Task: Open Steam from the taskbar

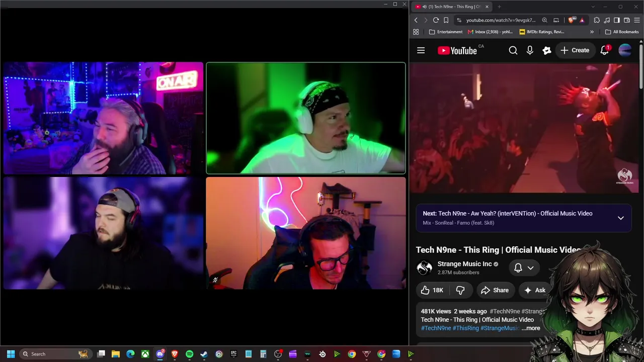Action: [x=204, y=354]
